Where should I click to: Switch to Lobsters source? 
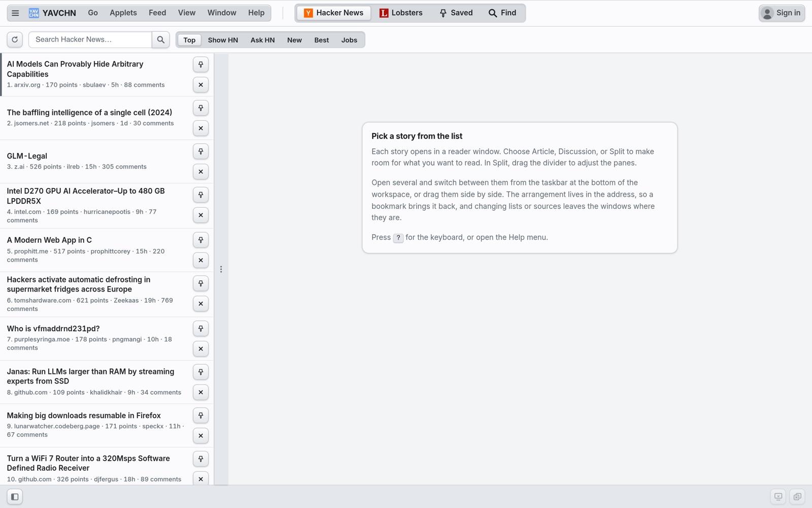click(x=401, y=13)
